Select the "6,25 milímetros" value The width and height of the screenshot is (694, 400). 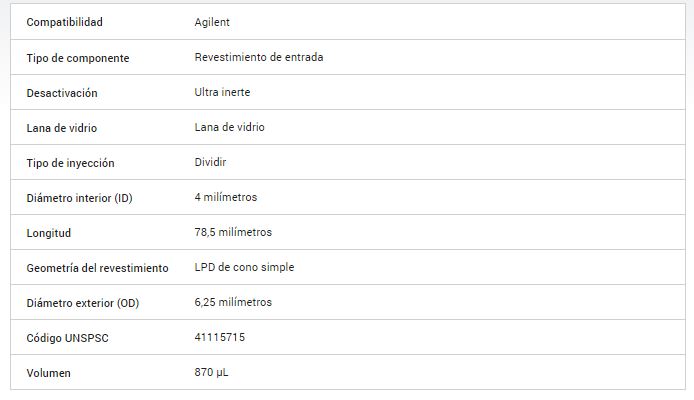(x=232, y=302)
